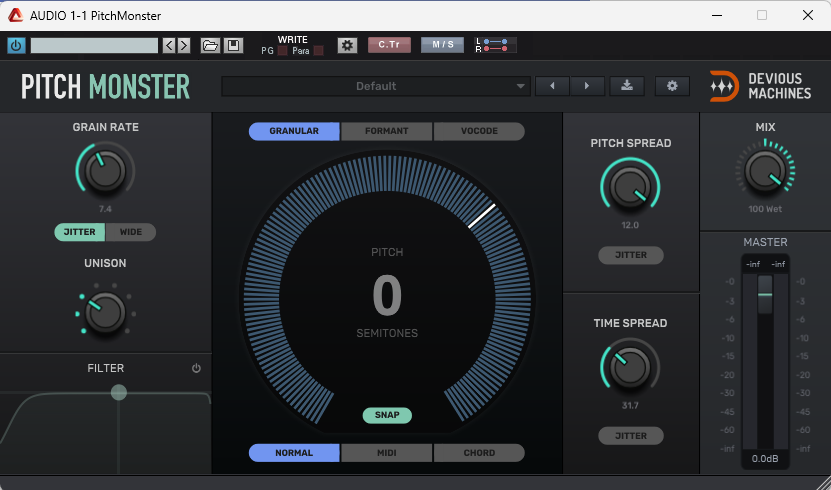Close the PitchMonster window
Screen dimensions: 831x490
point(808,15)
